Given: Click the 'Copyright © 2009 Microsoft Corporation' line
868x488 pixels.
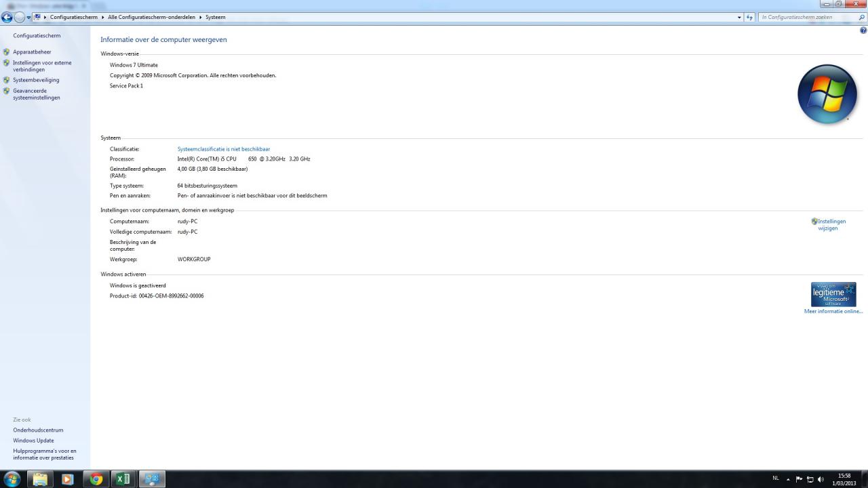Looking at the screenshot, I should point(193,76).
